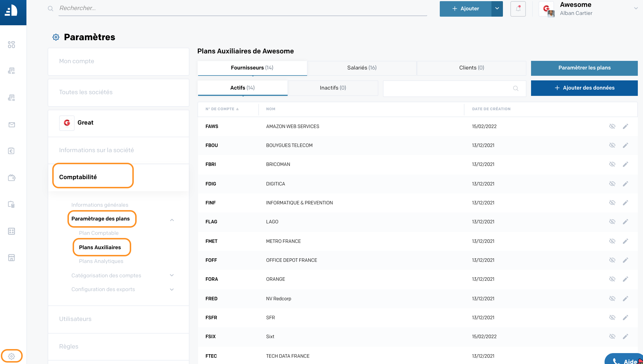Expand Catégorisation des comptes chevron
This screenshot has width=643, height=364.
pyautogui.click(x=172, y=275)
